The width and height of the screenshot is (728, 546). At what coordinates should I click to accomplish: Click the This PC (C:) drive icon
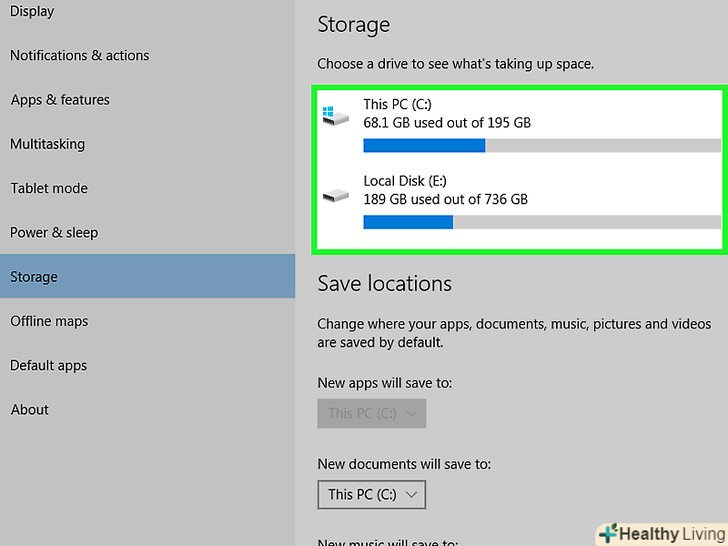point(336,116)
